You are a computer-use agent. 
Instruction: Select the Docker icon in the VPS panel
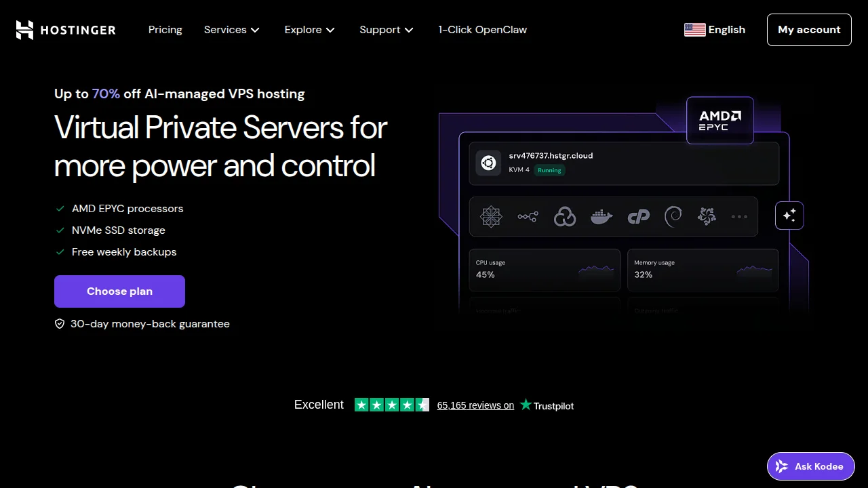[x=601, y=216]
